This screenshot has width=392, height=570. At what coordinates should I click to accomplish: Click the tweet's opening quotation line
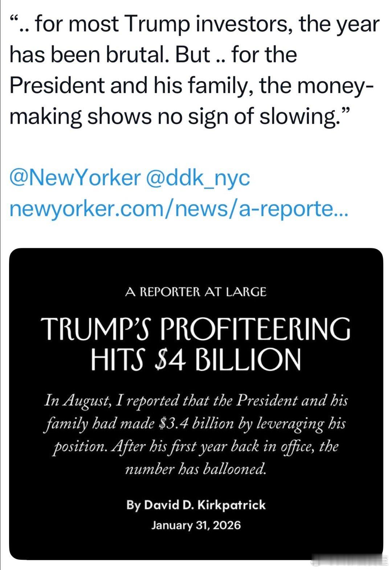point(195,24)
